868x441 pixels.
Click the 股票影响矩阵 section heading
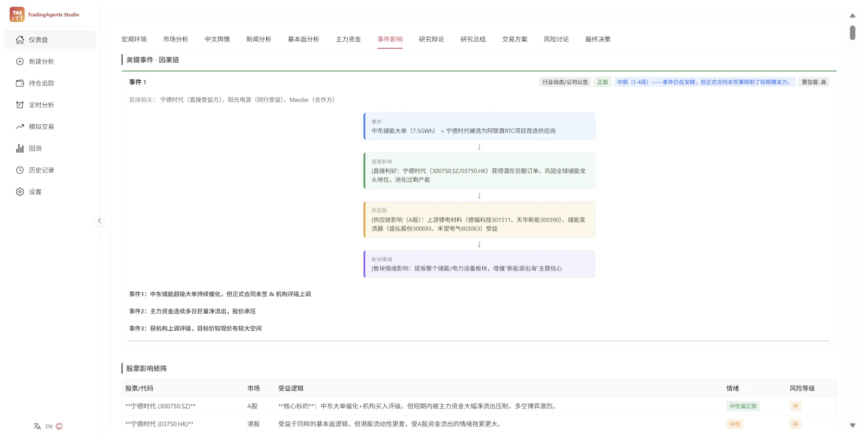tap(146, 368)
